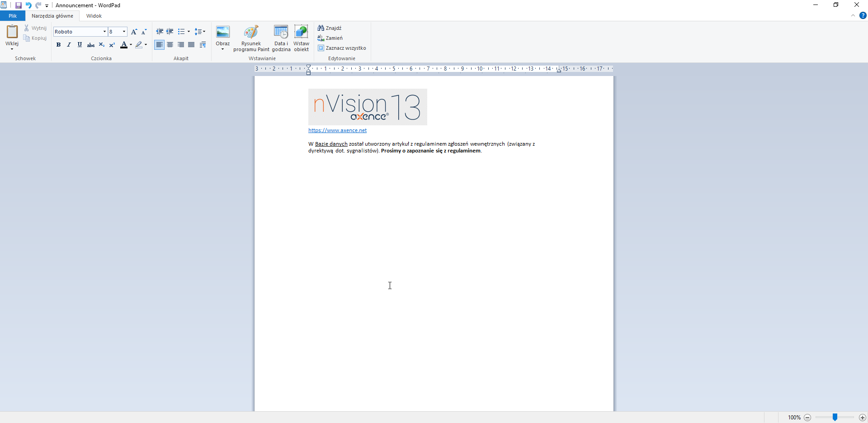Expand the font size dropdown
Screen dimensions: 868x423
123,32
